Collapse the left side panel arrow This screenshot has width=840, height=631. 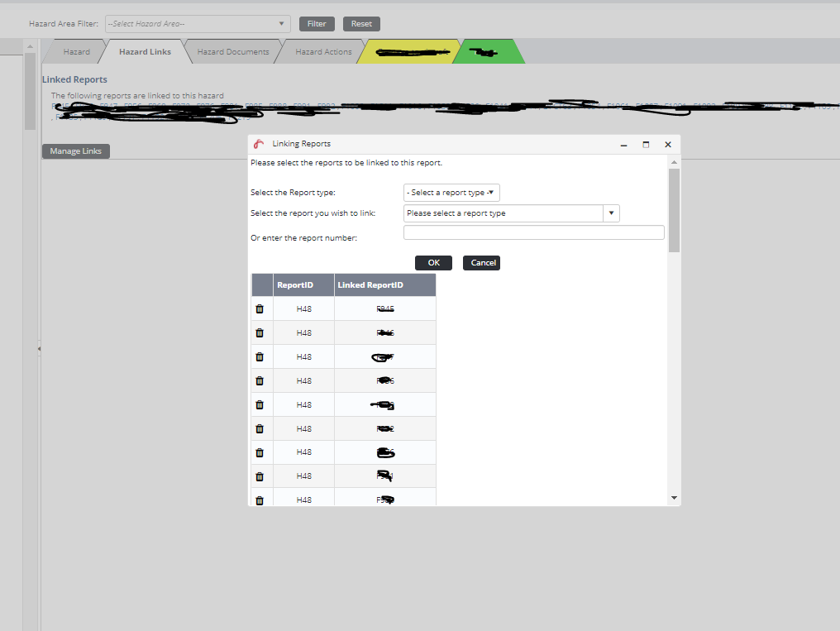tap(39, 349)
